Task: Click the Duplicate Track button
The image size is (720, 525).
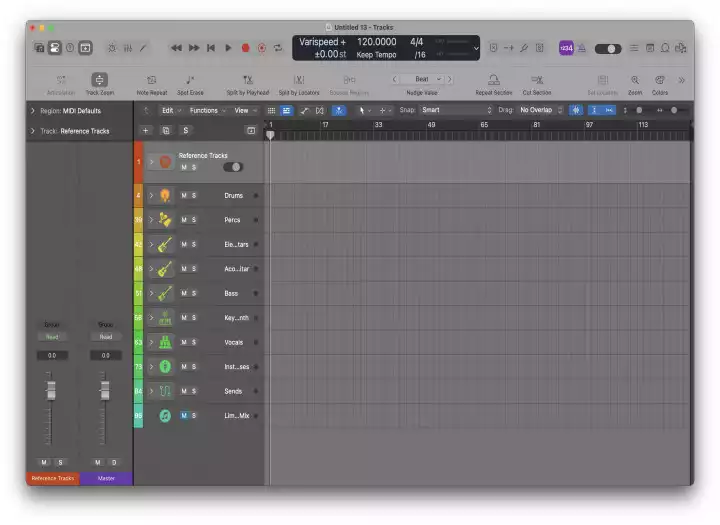Action: pos(166,130)
